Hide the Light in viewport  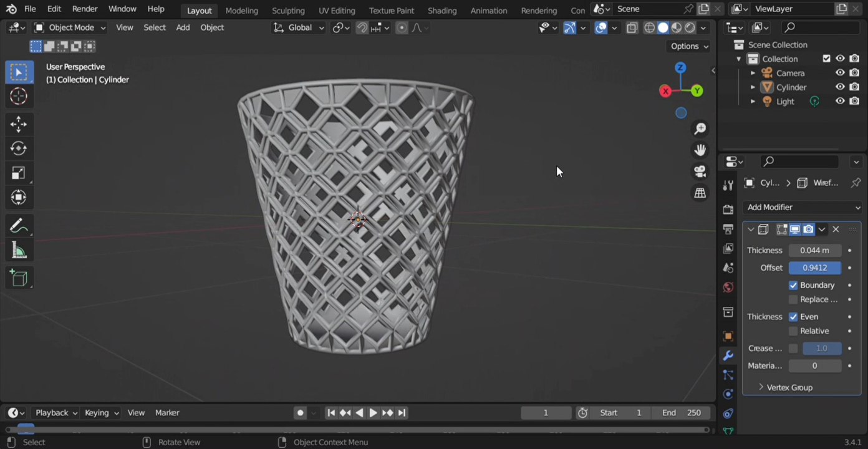tap(840, 101)
